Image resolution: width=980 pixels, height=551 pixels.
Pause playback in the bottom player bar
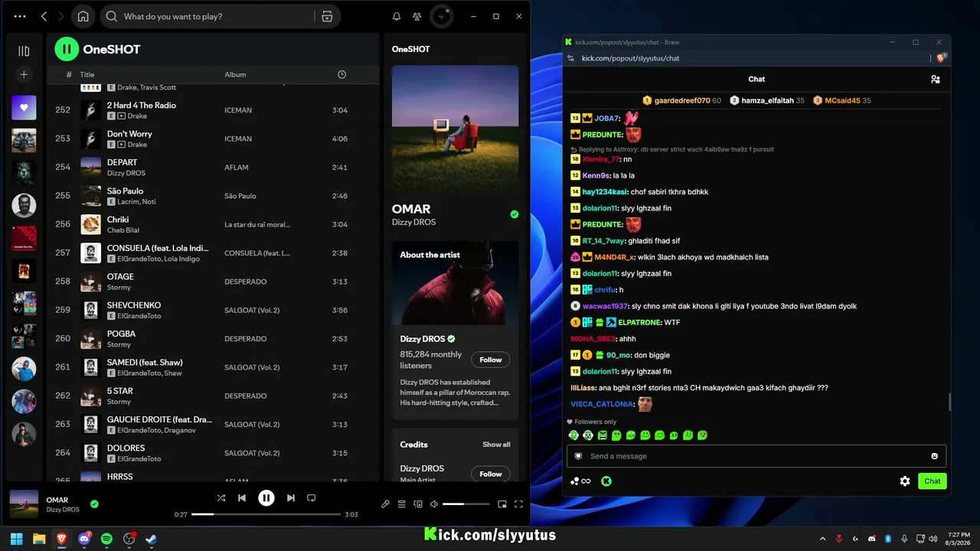(266, 498)
